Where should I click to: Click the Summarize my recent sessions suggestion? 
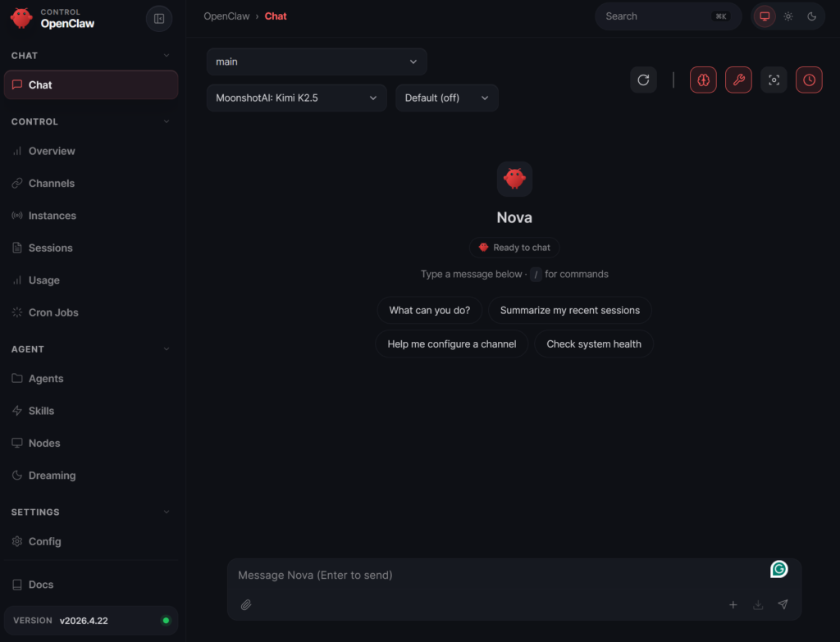point(570,311)
